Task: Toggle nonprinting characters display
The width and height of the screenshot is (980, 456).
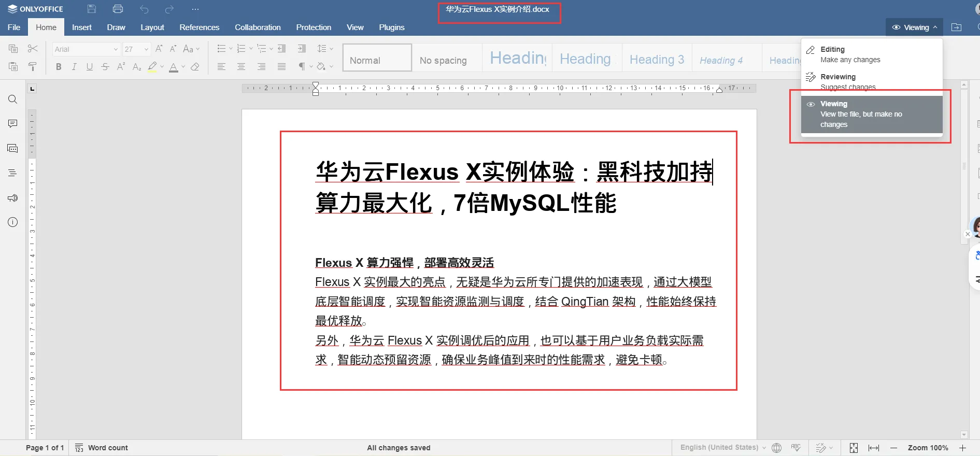Action: coord(302,66)
